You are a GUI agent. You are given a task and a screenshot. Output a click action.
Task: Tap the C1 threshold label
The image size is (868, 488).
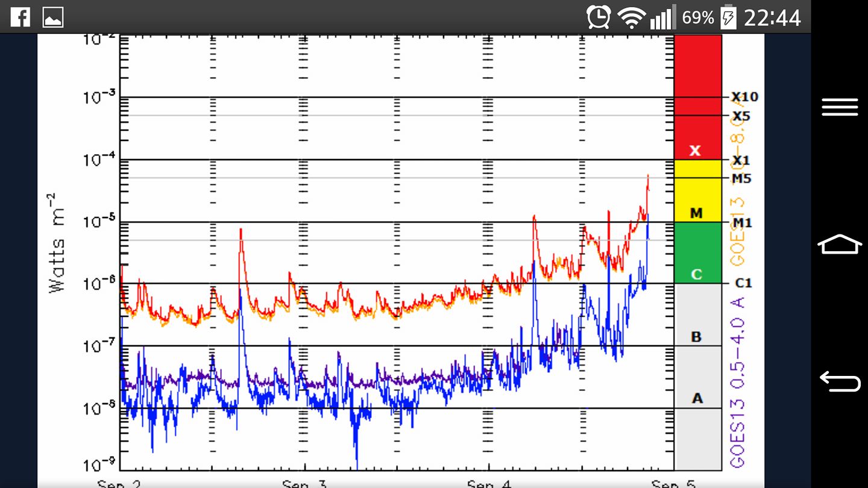[744, 283]
